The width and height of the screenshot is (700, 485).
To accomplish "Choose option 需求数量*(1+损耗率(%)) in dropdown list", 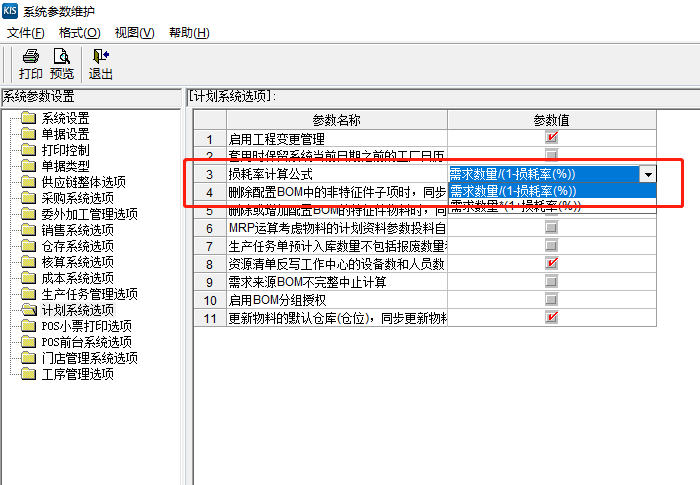I will [x=552, y=206].
